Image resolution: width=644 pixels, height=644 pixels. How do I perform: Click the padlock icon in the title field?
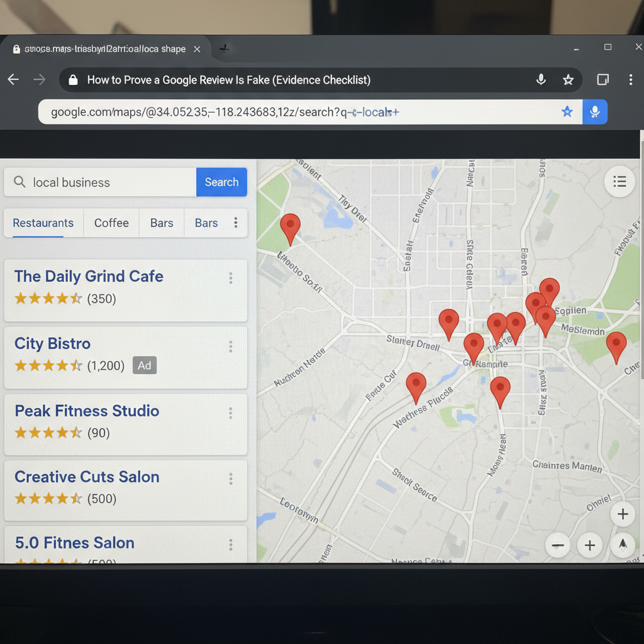point(73,80)
